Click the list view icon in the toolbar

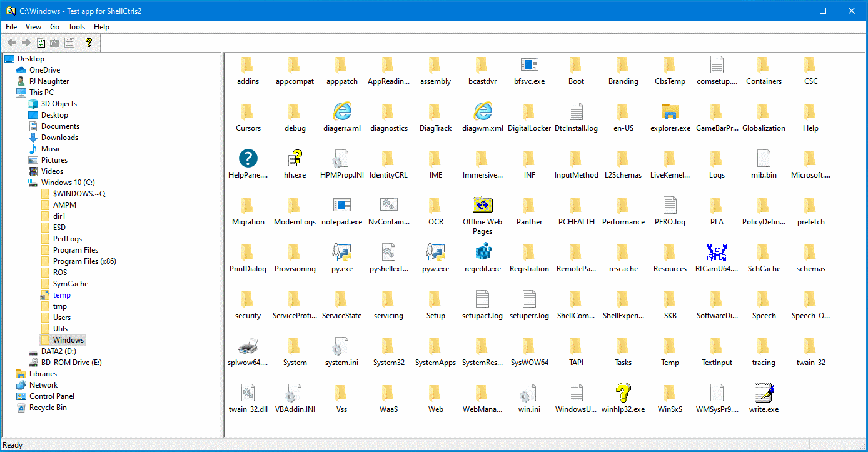(x=69, y=43)
